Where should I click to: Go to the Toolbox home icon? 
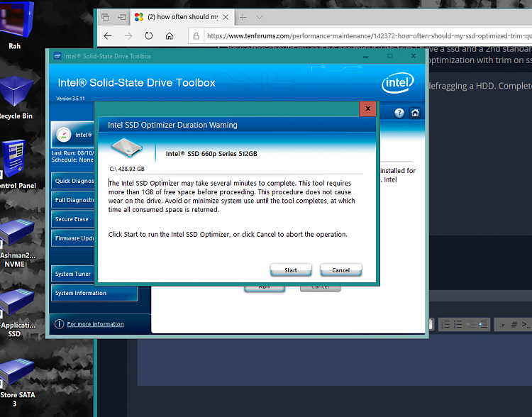tap(415, 113)
